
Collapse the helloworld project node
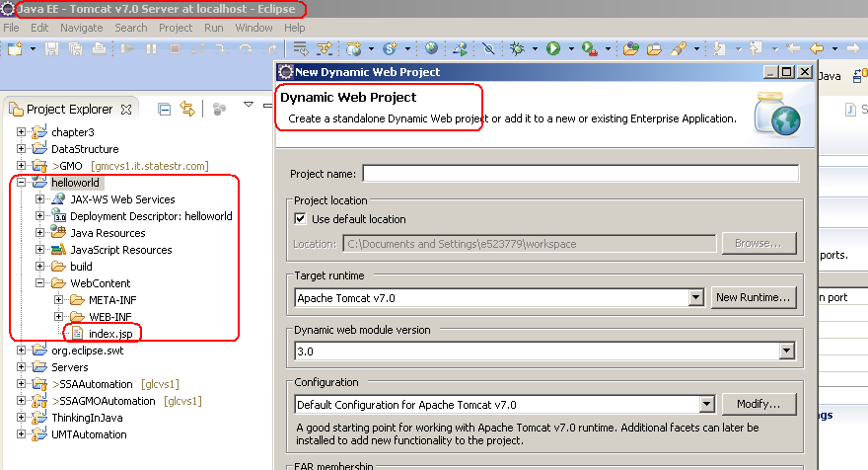coord(21,183)
